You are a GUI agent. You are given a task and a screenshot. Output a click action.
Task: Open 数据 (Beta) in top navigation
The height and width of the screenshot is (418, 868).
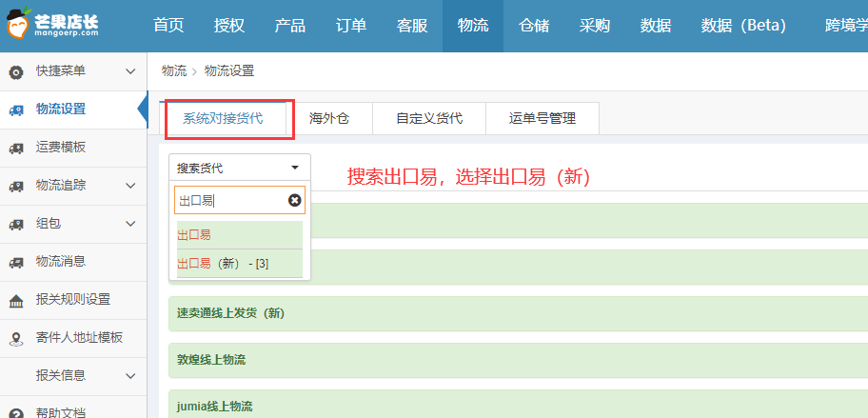pyautogui.click(x=743, y=26)
